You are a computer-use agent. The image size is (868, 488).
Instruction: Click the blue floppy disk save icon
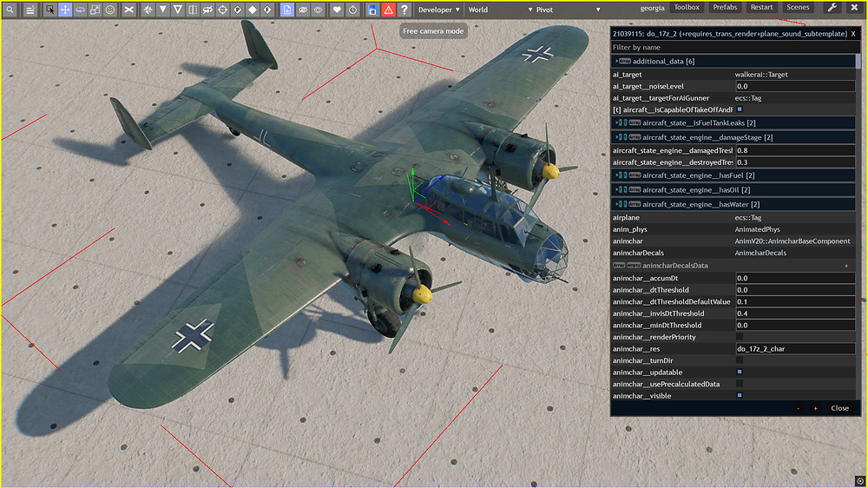372,10
